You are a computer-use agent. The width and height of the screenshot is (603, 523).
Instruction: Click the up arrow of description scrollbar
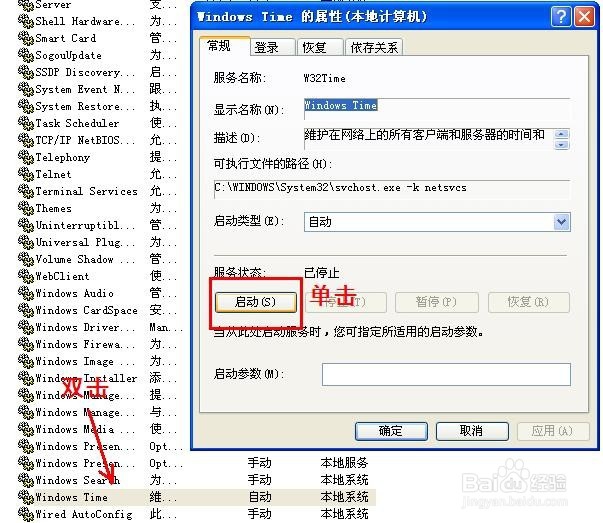(x=562, y=134)
